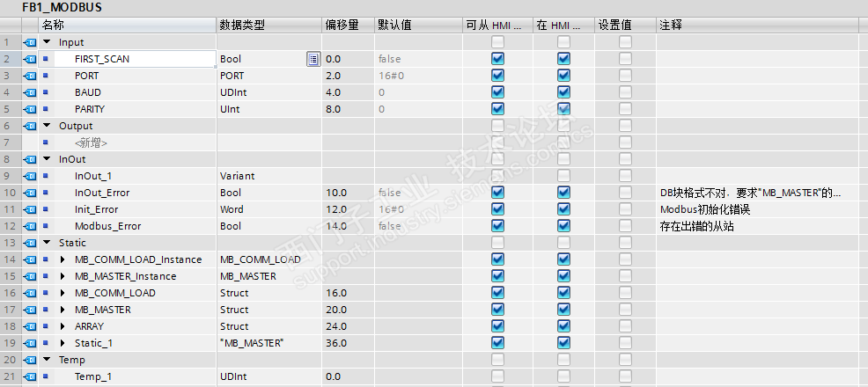Click the tag icon in the Input row
The width and height of the screenshot is (868, 387).
coord(30,42)
